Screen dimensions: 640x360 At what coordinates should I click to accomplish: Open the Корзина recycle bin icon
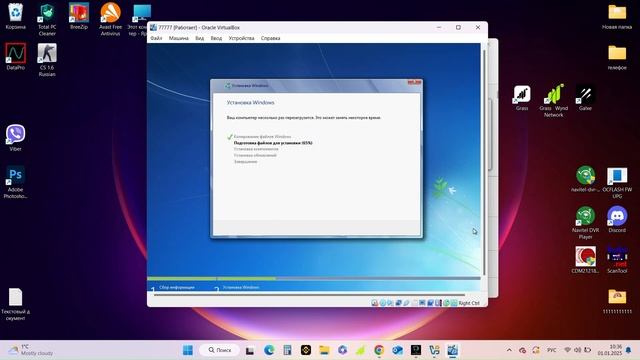click(x=16, y=16)
